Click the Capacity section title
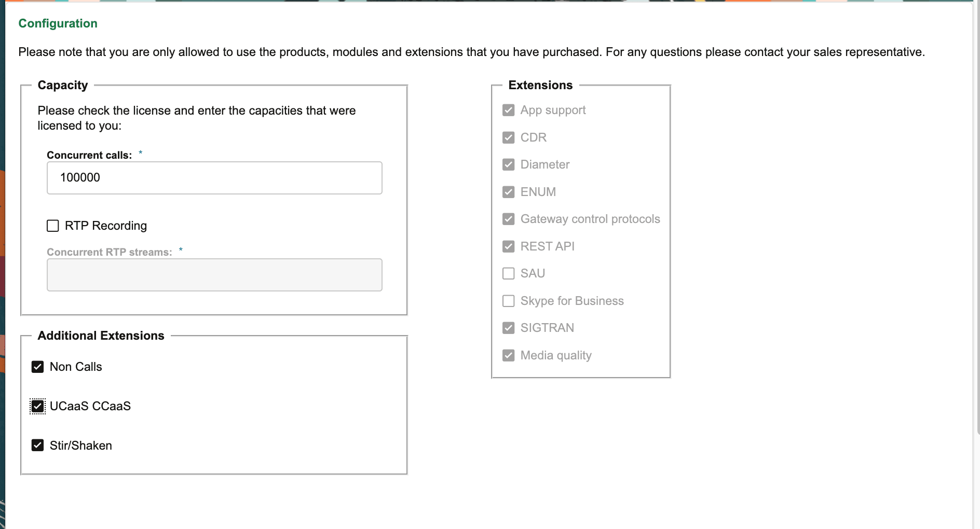Viewport: 980px width, 529px height. point(62,85)
